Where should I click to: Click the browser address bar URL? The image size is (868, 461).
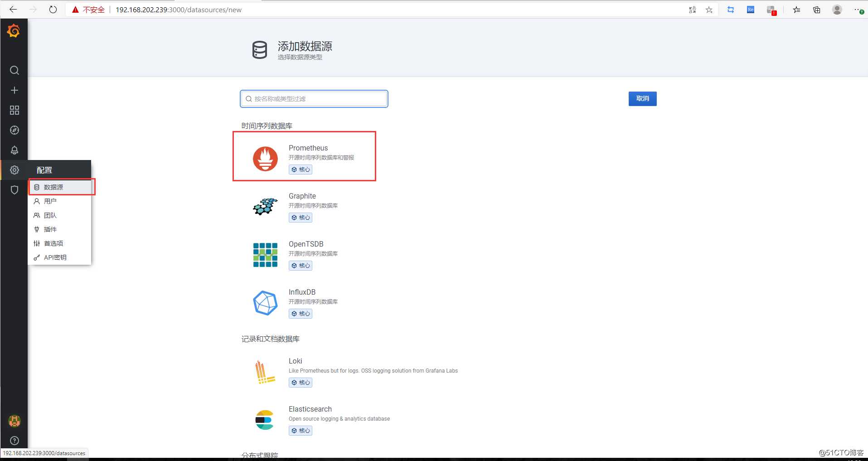point(179,10)
